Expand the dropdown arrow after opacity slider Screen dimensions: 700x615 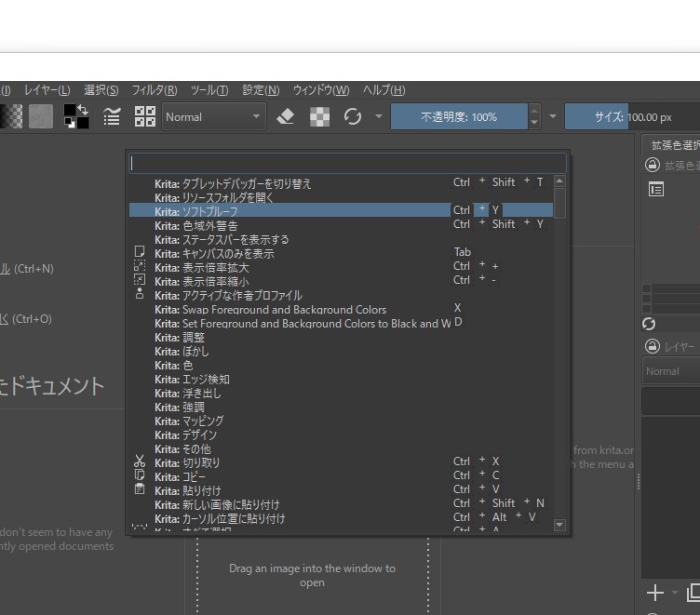click(553, 117)
